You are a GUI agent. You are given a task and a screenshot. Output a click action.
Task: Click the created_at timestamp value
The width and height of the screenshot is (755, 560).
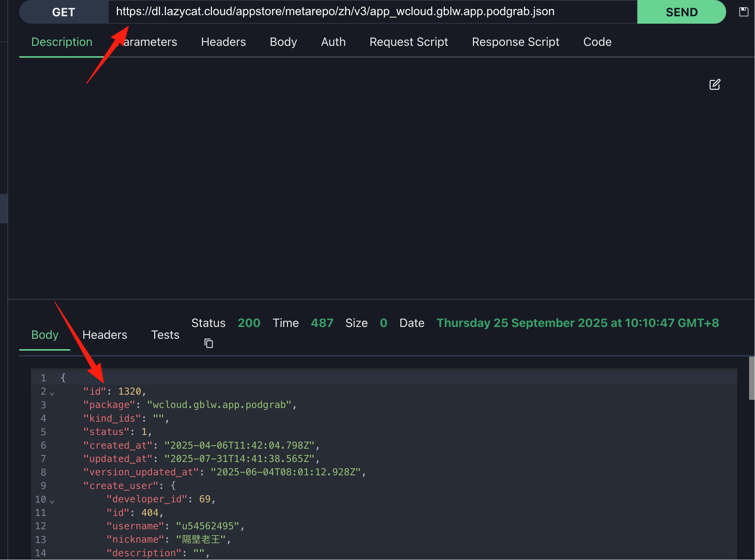(x=240, y=445)
